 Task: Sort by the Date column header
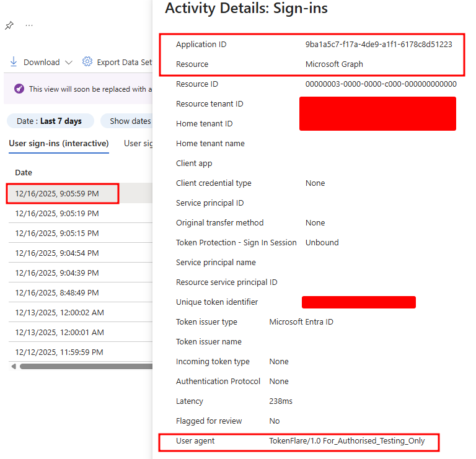[24, 172]
